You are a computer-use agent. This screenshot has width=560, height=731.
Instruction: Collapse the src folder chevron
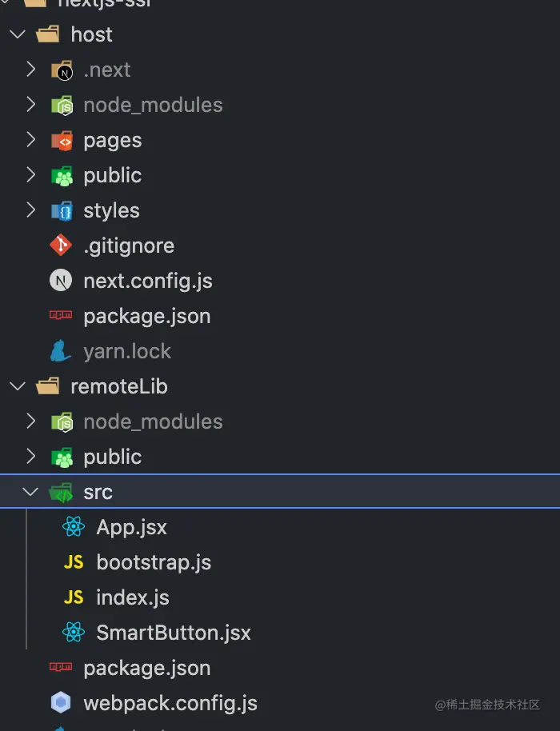tap(30, 491)
